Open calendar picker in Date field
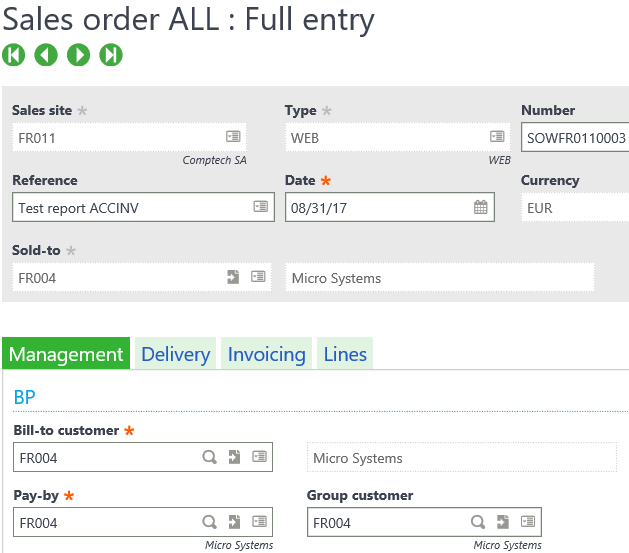This screenshot has height=553, width=629. (481, 207)
